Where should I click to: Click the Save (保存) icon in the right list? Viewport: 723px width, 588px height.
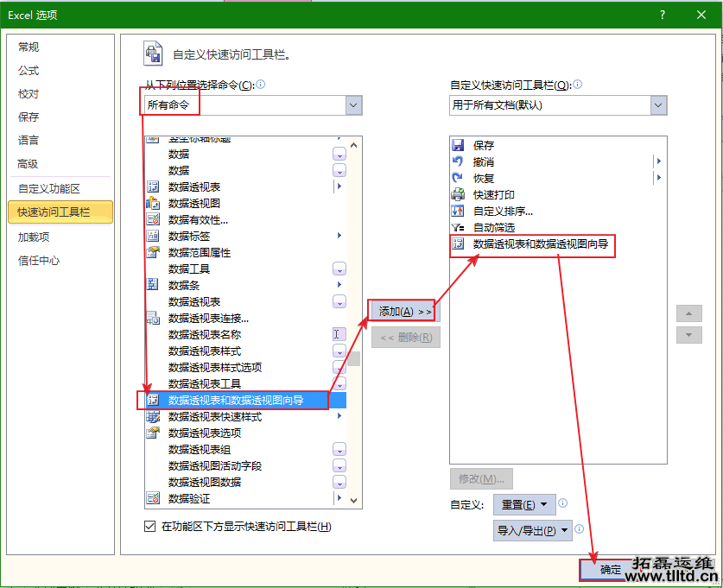458,145
